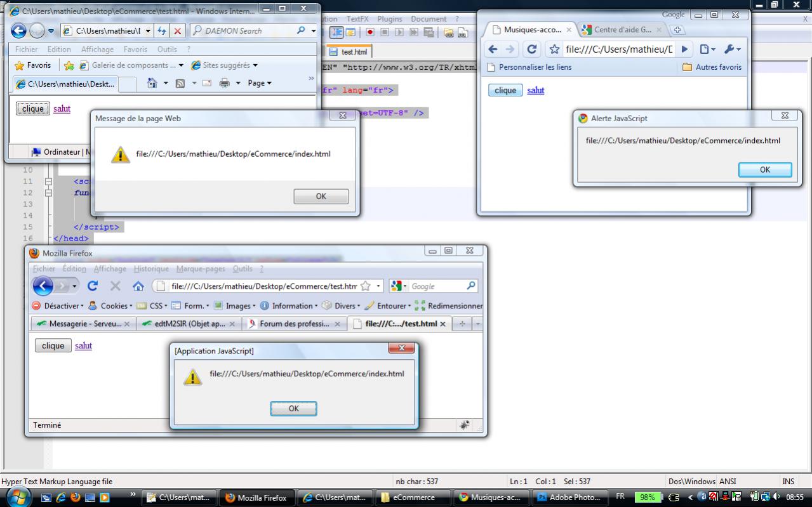Click OK in the Internet Explorer message dialog
The image size is (812, 507).
tap(321, 197)
